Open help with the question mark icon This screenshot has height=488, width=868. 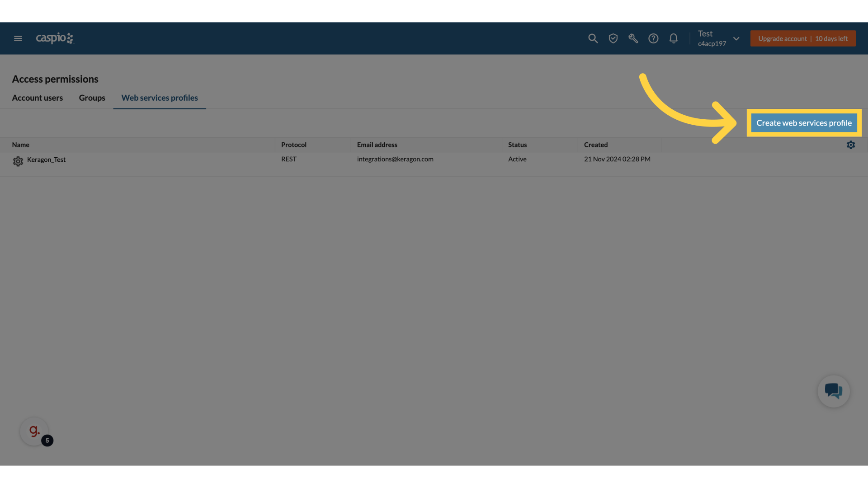[x=653, y=38]
